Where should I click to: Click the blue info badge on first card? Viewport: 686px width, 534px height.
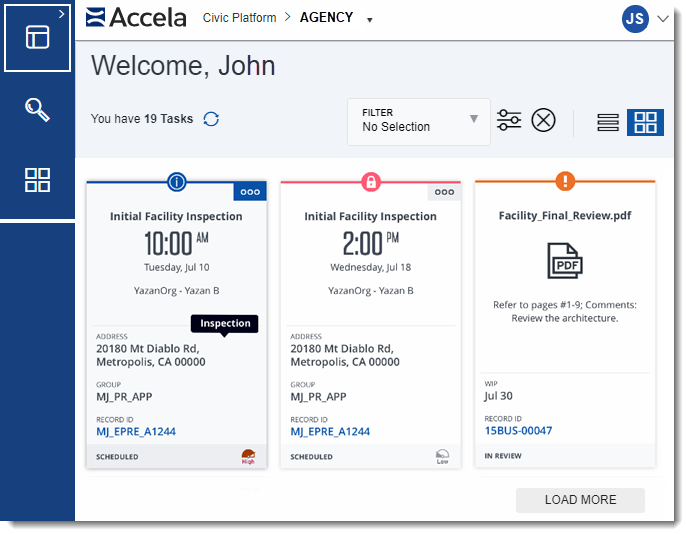click(x=177, y=181)
